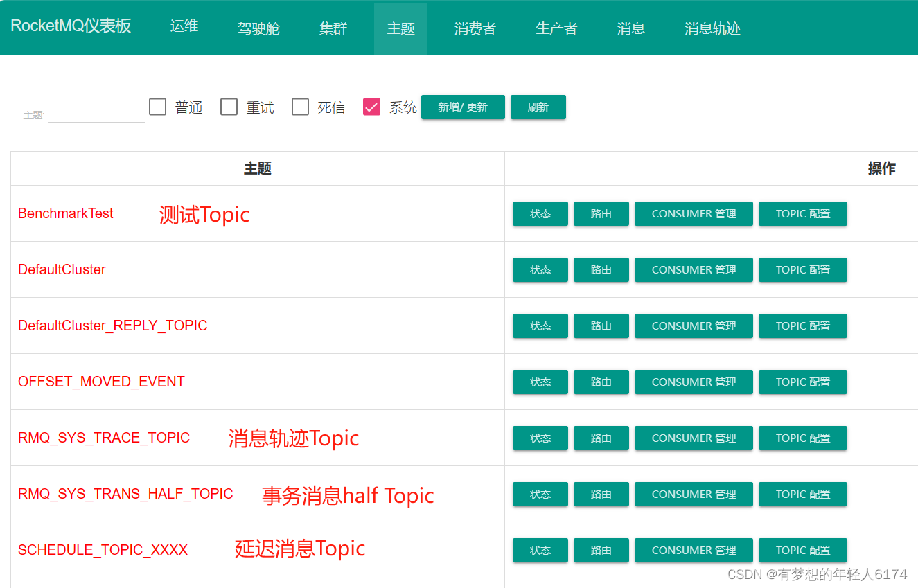Go to the 驾驶舱 dashboard tab
Image resolution: width=918 pixels, height=588 pixels.
coord(258,28)
